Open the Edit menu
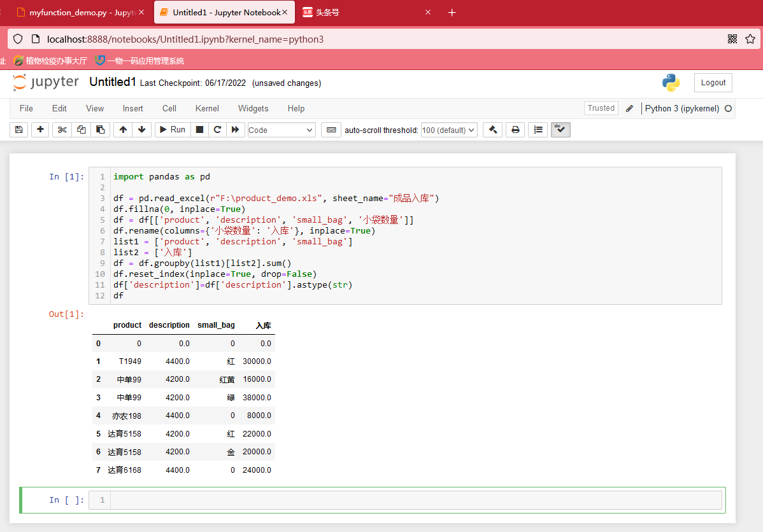This screenshot has height=532, width=763. [x=59, y=108]
